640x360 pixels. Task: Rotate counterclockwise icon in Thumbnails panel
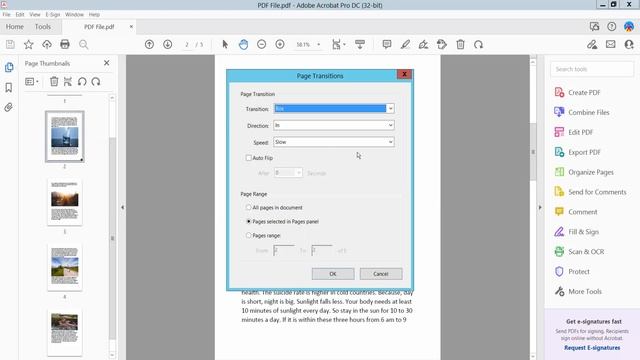pos(82,82)
